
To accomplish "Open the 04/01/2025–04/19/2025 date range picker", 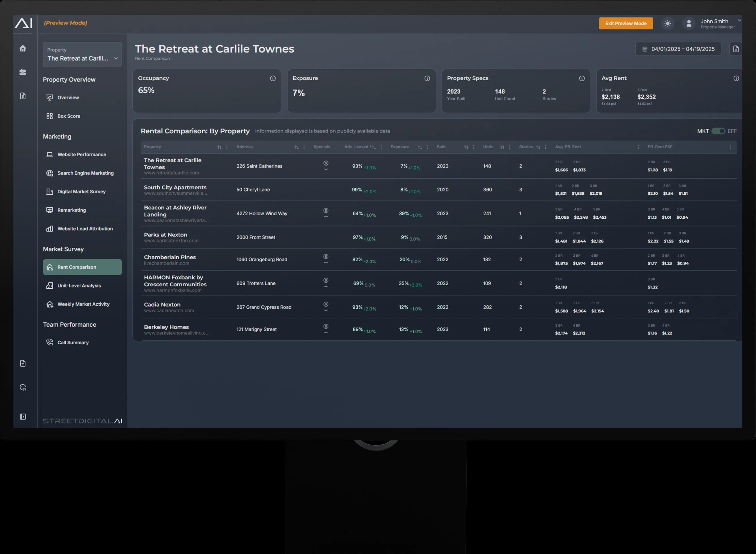I will [x=678, y=49].
